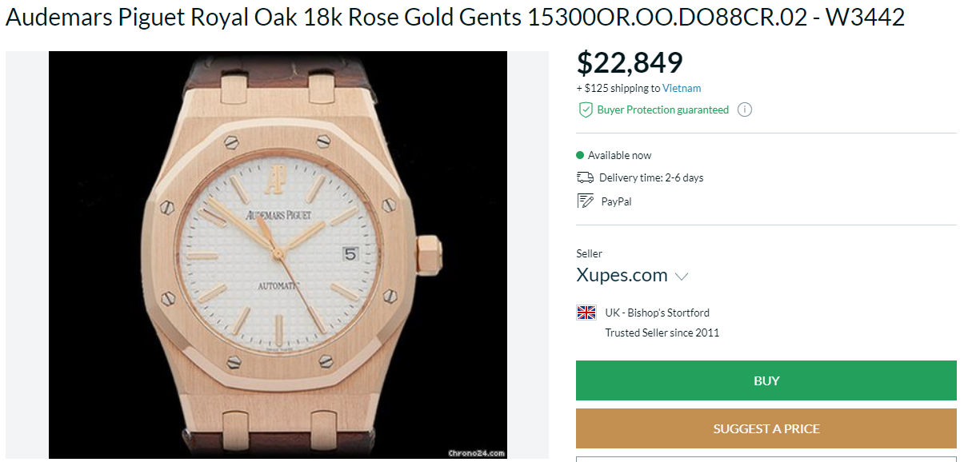The height and width of the screenshot is (462, 980).
Task: Click the Delivery time: 2-6 days text
Action: (x=651, y=177)
